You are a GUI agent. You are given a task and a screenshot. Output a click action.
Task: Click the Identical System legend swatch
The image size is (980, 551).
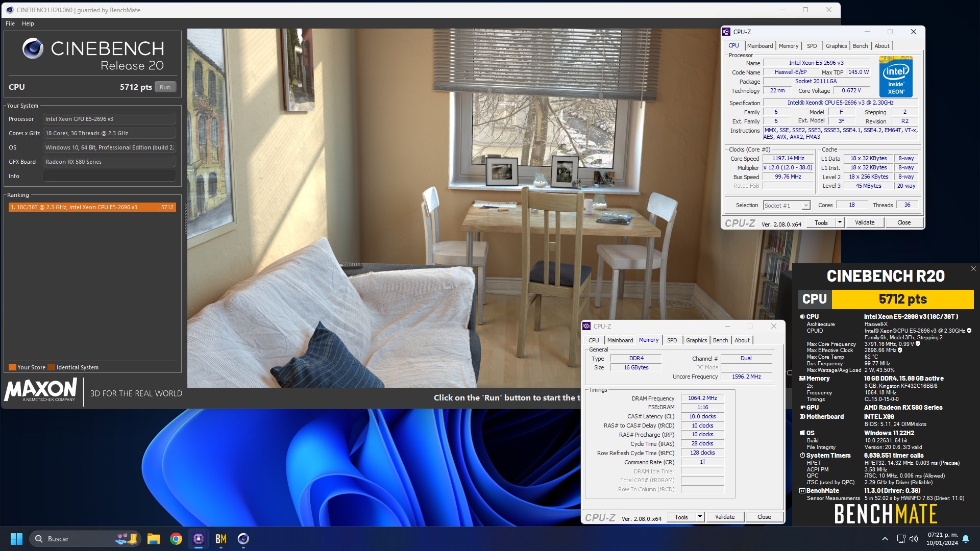[51, 367]
